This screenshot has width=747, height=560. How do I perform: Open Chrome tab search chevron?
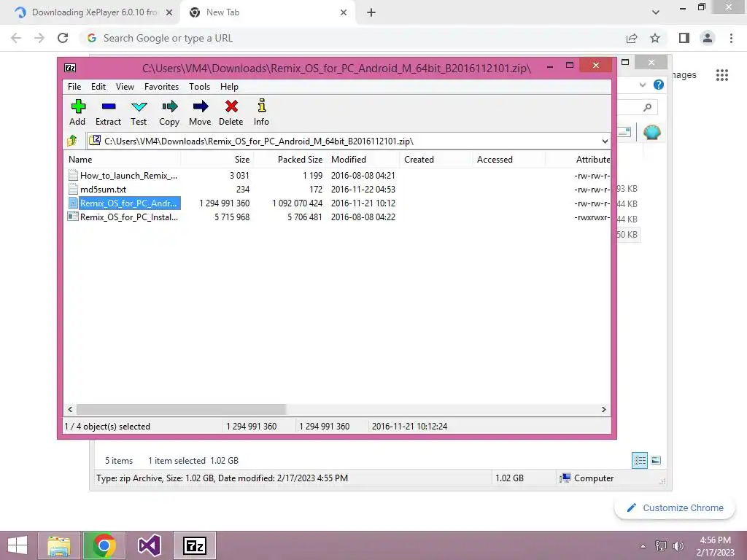click(656, 12)
